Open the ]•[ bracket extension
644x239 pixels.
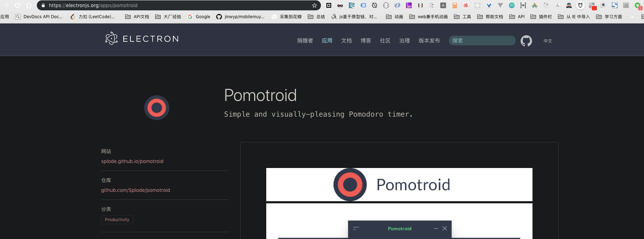click(x=523, y=5)
